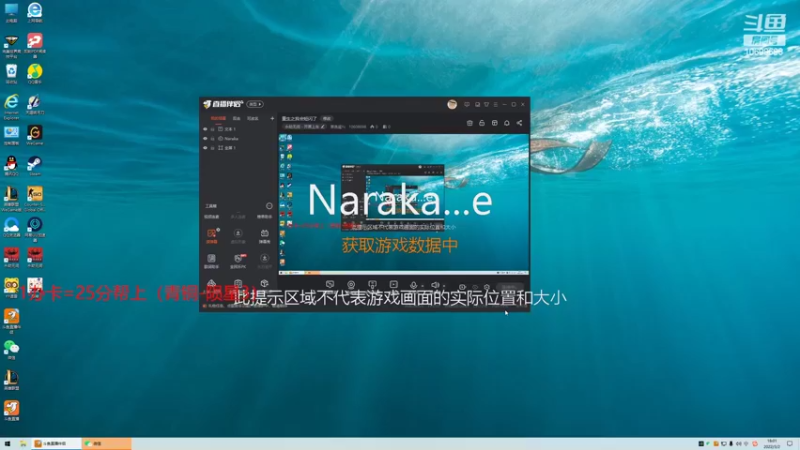Toggle lock icon on the top text source

[213, 129]
